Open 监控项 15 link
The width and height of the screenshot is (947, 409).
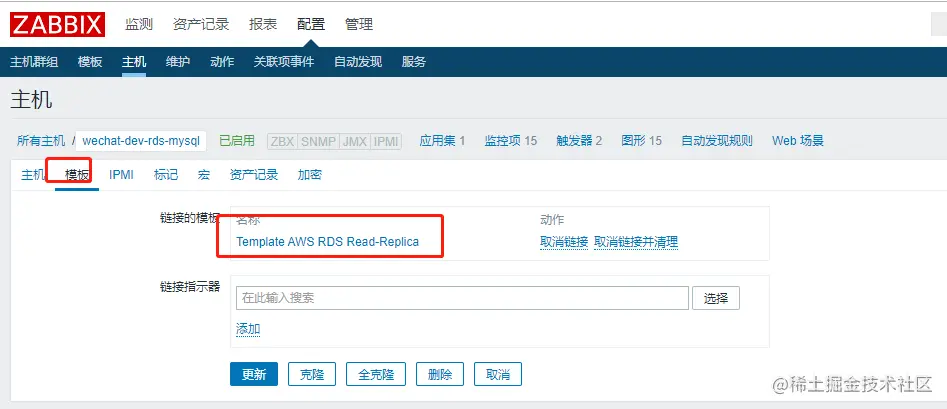click(x=510, y=141)
